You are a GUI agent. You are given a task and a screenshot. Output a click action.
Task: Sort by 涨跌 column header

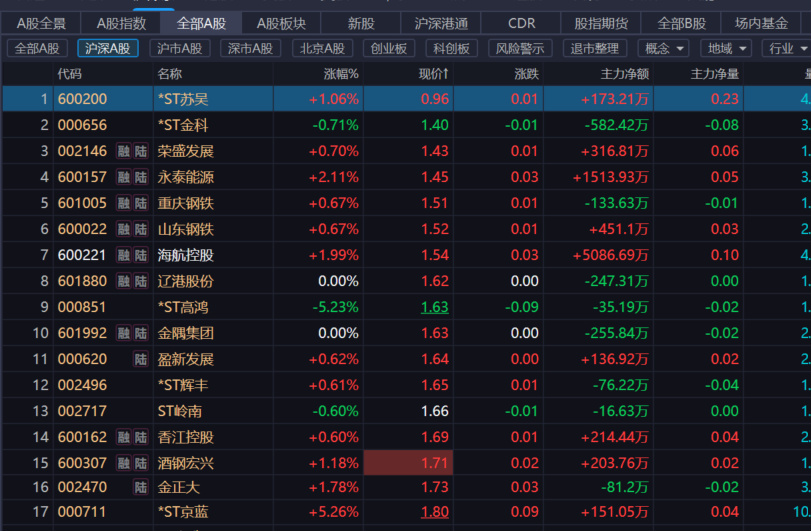coord(527,74)
